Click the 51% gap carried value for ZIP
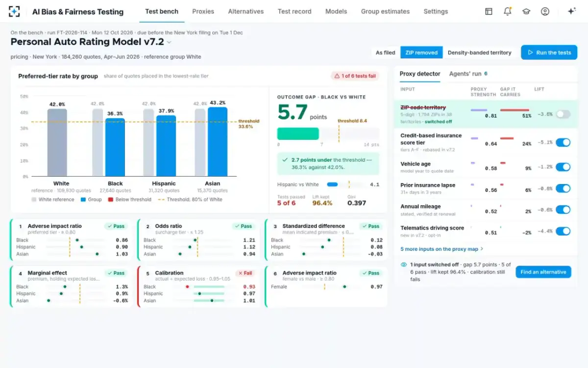 [x=527, y=116]
